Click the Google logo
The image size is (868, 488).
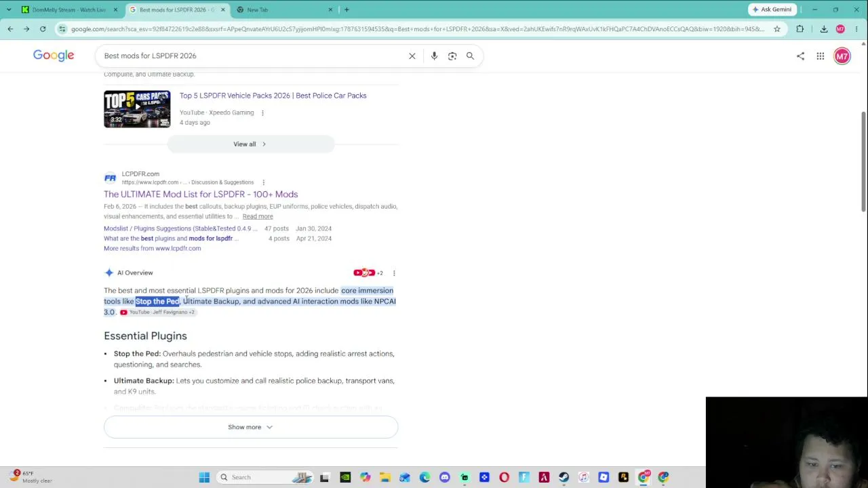54,56
